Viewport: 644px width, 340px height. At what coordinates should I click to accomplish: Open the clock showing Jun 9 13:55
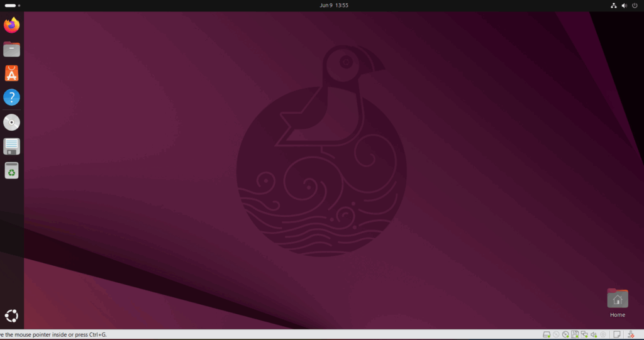[334, 5]
